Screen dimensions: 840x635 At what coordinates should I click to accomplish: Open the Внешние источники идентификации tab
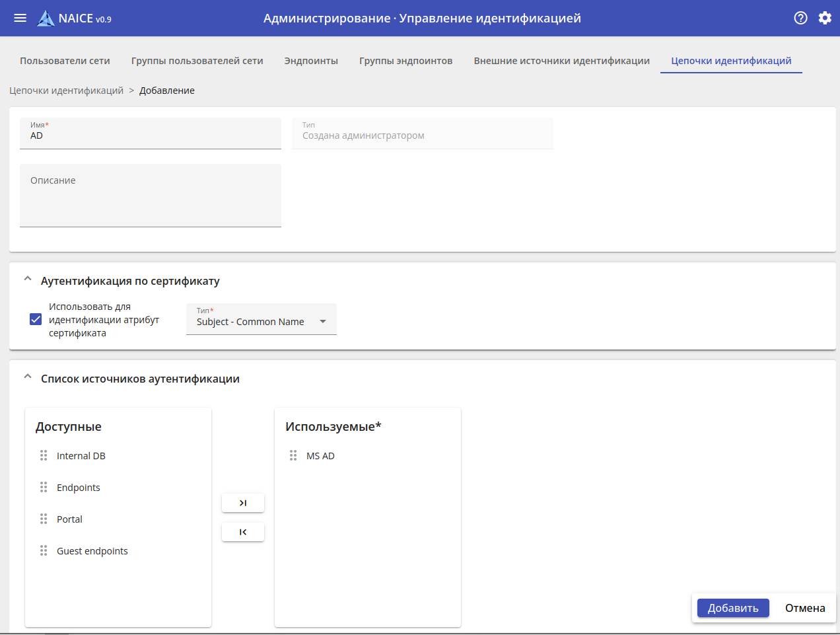click(x=561, y=61)
